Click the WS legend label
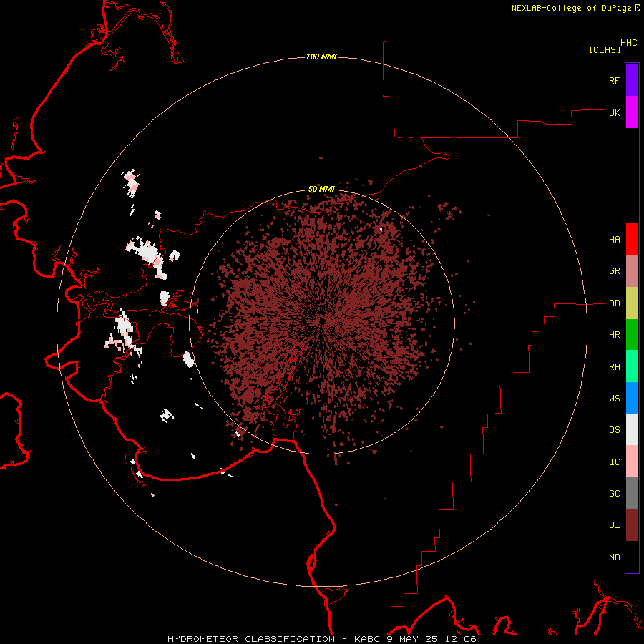 tap(614, 399)
